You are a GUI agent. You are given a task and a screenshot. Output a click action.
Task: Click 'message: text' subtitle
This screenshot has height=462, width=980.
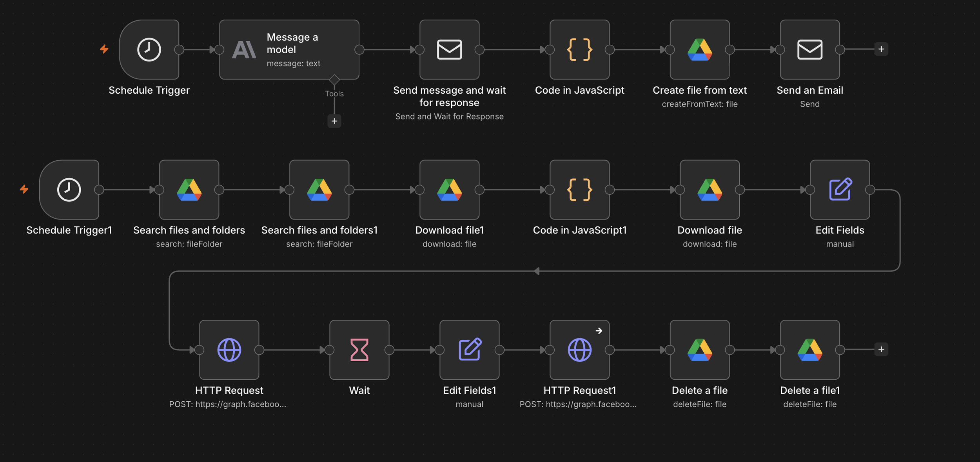pos(293,63)
